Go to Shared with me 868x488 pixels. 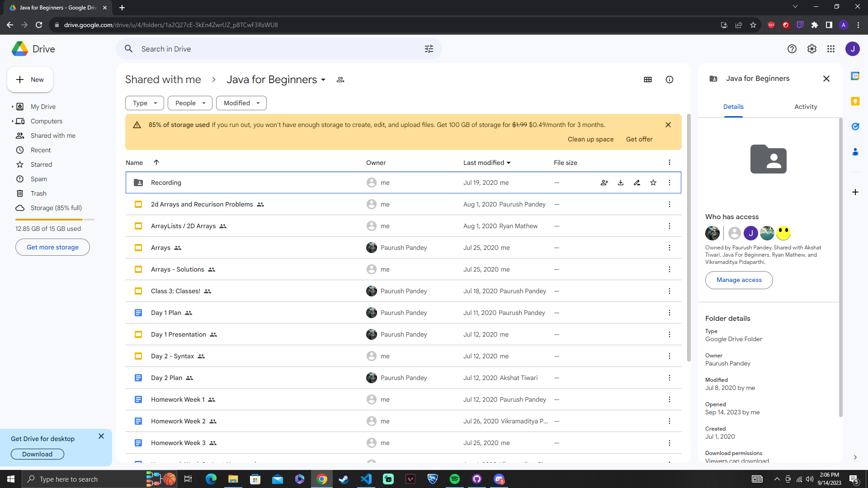point(53,136)
